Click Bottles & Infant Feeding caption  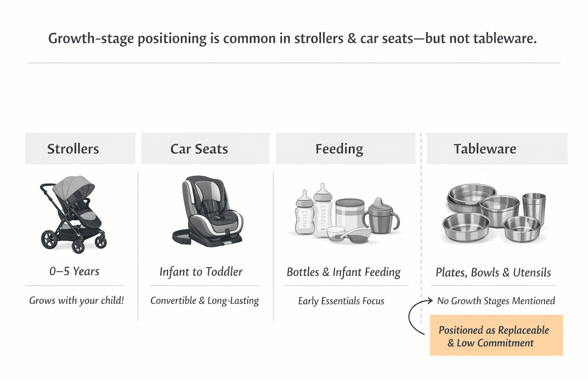click(x=343, y=272)
